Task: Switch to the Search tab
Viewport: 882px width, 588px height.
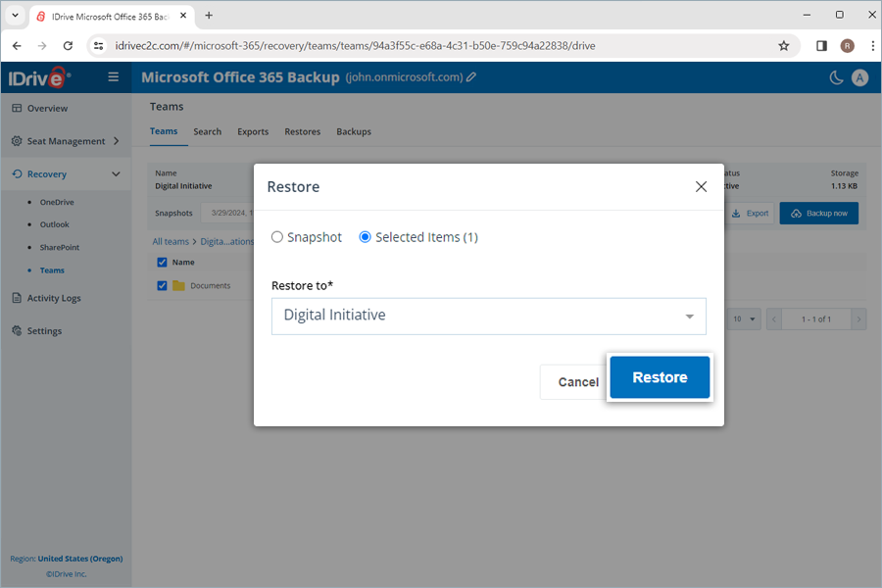Action: [x=208, y=131]
